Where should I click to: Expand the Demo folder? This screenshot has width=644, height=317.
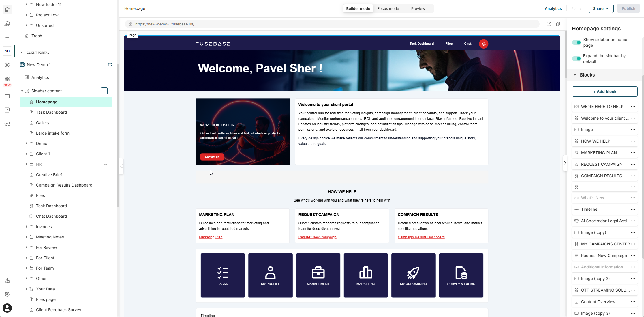27,143
